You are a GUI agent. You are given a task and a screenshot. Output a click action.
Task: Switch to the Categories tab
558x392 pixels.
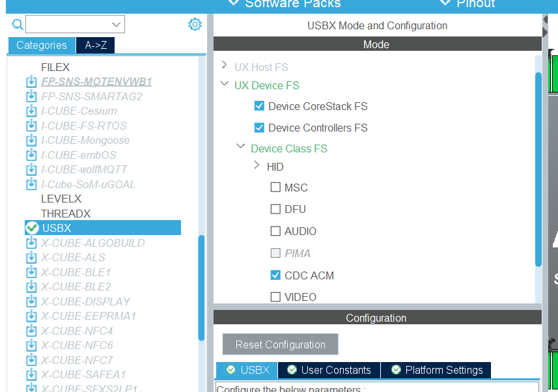[x=42, y=45]
